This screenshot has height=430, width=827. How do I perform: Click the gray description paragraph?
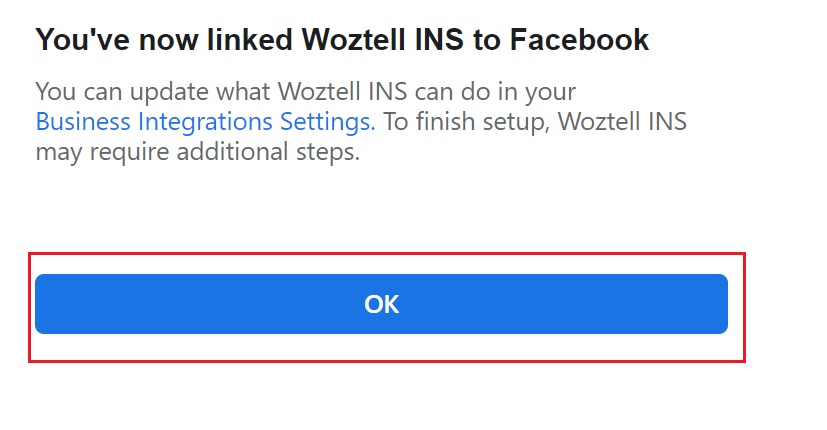[x=360, y=123]
